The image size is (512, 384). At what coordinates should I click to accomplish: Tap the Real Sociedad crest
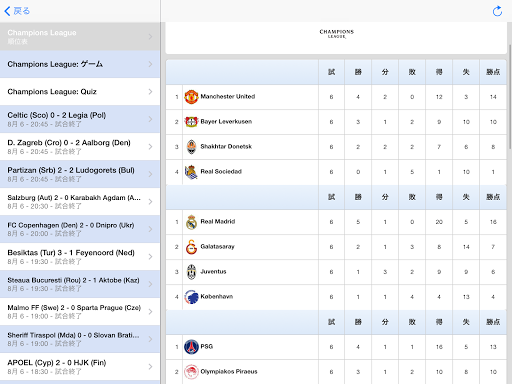pos(191,172)
